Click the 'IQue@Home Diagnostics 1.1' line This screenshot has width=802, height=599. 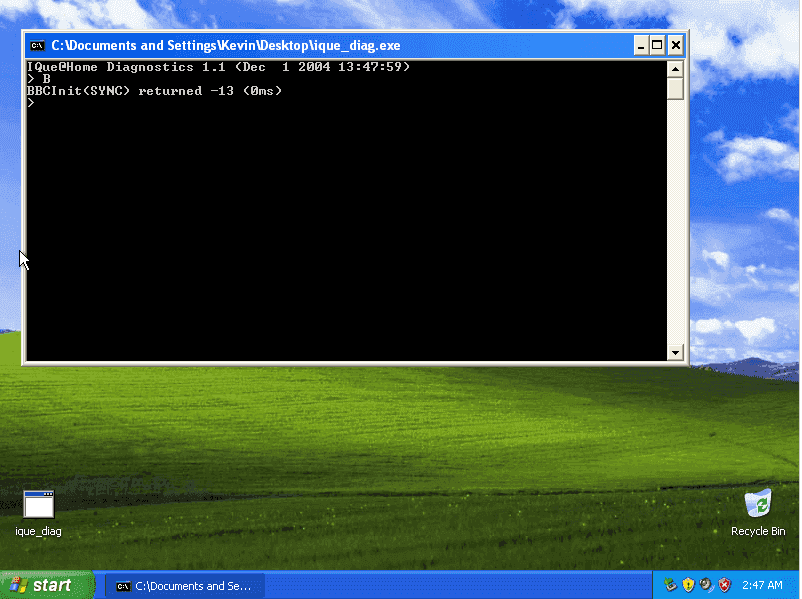click(218, 67)
